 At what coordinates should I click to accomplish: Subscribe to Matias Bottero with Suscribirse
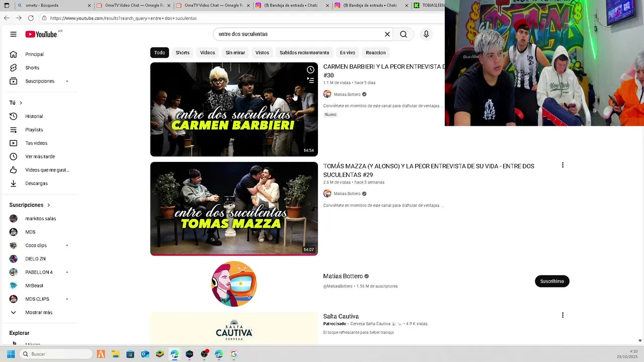[x=552, y=281]
